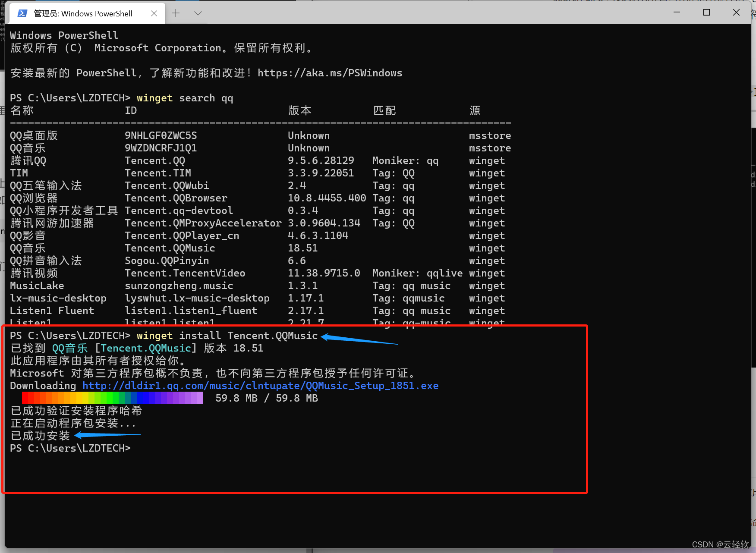Open a new terminal tab

tap(176, 13)
